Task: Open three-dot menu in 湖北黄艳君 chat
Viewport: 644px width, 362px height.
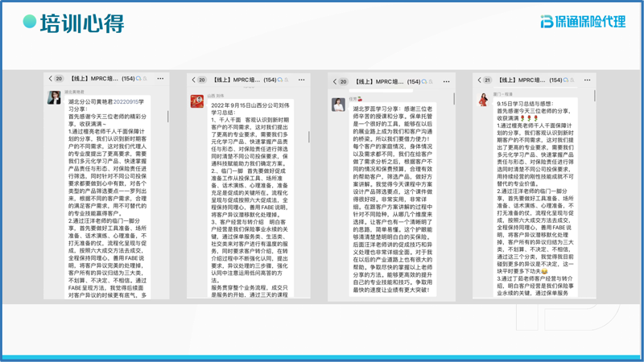Action: (x=160, y=79)
